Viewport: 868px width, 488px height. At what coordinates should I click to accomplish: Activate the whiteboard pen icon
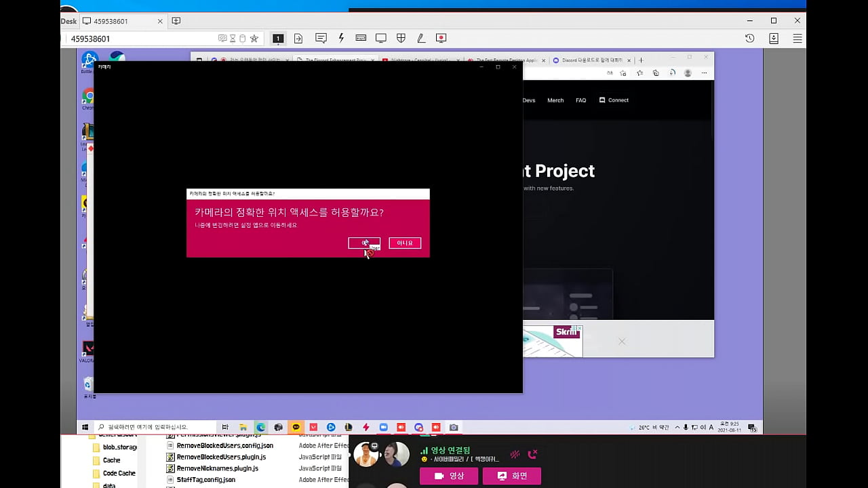421,39
